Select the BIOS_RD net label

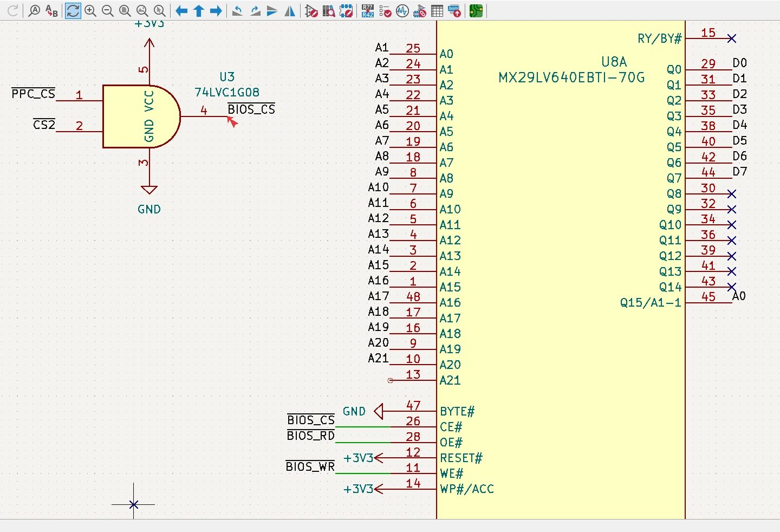point(311,436)
